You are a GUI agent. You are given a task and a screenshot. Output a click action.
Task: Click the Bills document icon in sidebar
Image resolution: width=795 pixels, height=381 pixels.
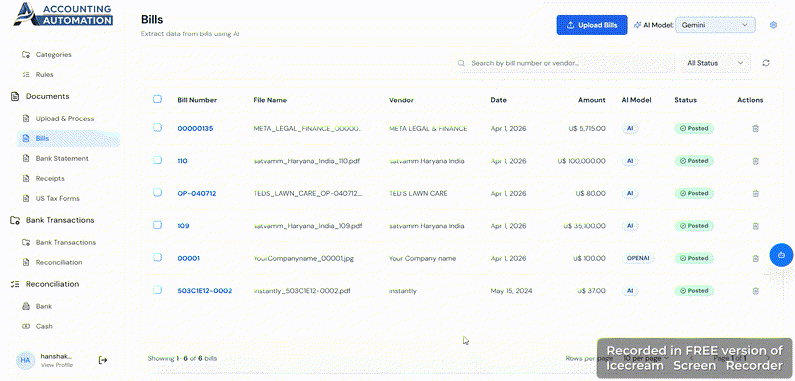26,138
